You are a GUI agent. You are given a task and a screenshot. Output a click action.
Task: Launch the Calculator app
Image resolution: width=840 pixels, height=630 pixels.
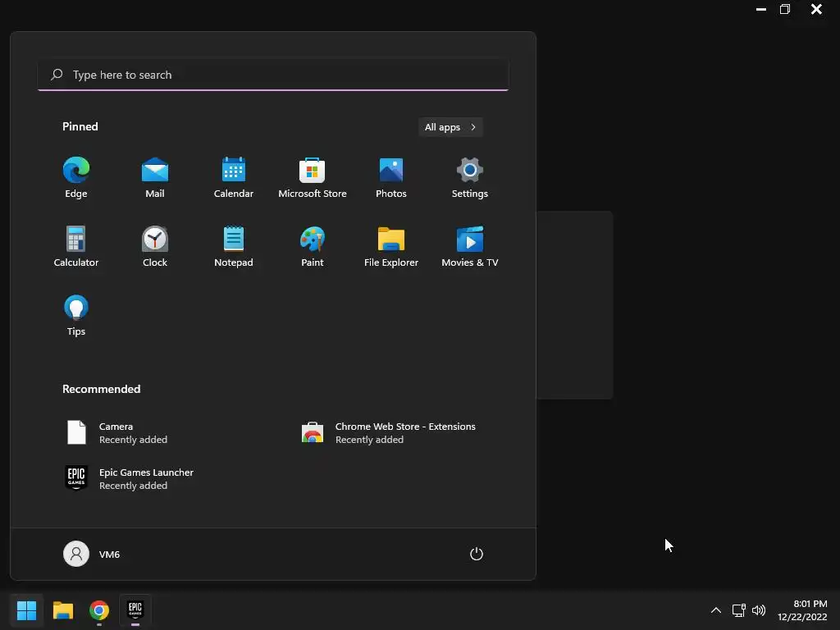tap(76, 246)
